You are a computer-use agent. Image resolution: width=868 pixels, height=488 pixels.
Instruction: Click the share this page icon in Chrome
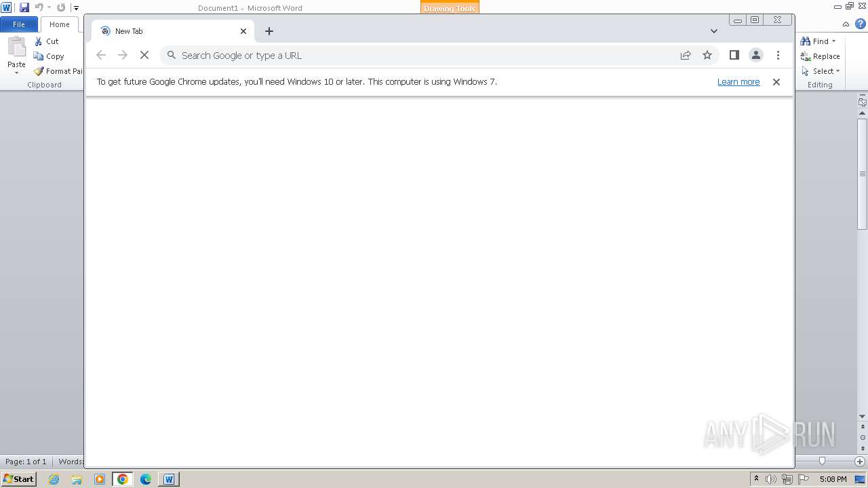[686, 56]
